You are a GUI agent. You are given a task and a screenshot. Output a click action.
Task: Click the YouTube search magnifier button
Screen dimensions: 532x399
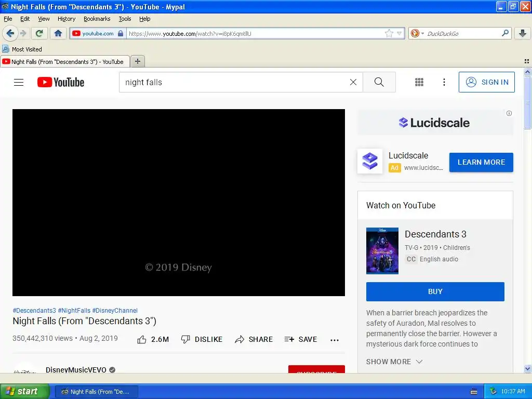pyautogui.click(x=379, y=82)
